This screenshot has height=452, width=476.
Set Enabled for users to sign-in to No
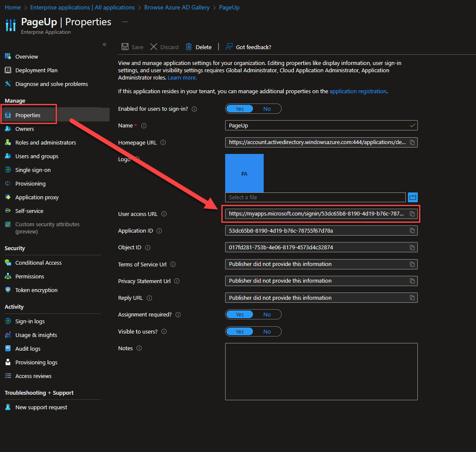point(267,109)
